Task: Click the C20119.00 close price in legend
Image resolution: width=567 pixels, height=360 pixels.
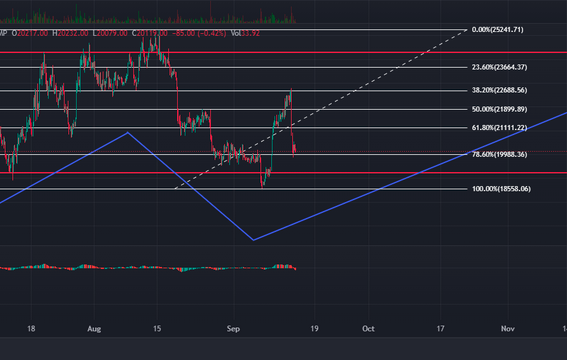Action: tap(149, 33)
